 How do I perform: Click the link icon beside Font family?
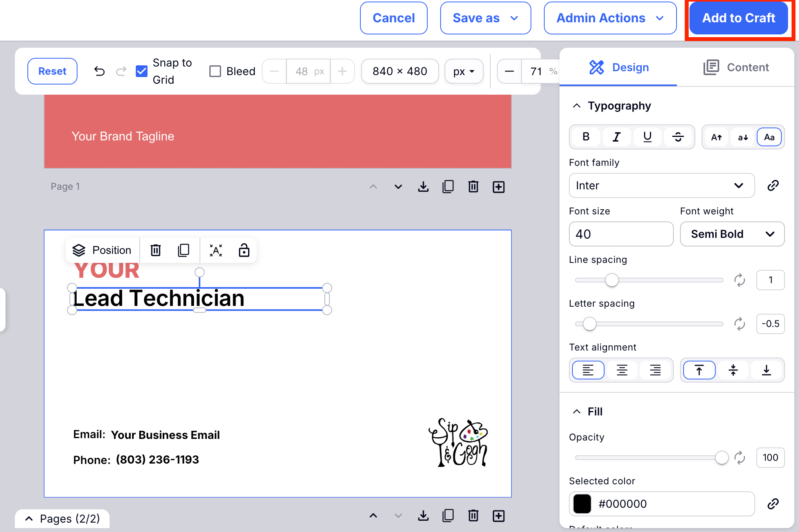[773, 185]
